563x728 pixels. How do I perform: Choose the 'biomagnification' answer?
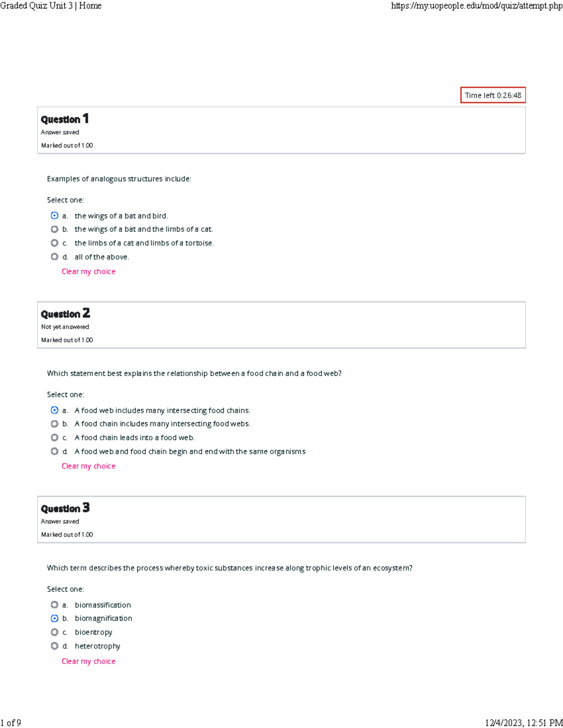click(54, 618)
